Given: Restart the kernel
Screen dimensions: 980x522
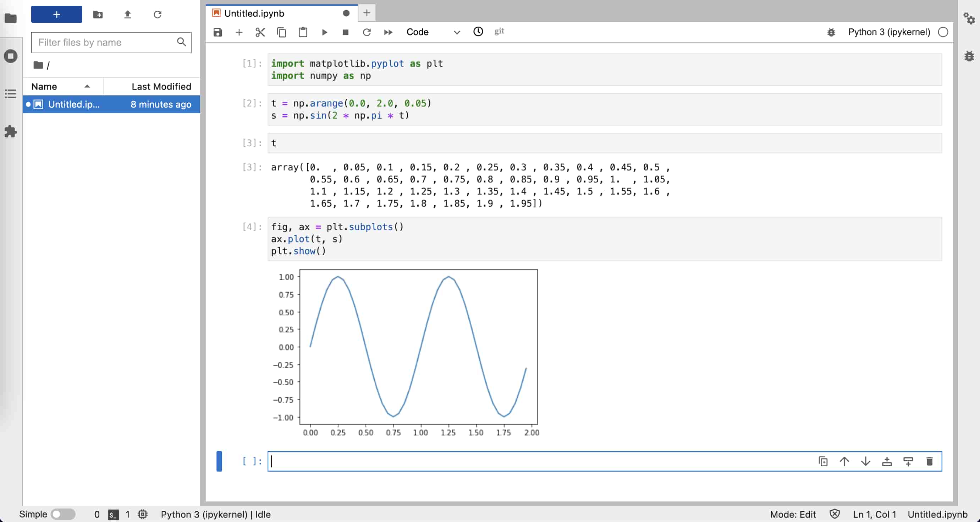Looking at the screenshot, I should coord(367,32).
